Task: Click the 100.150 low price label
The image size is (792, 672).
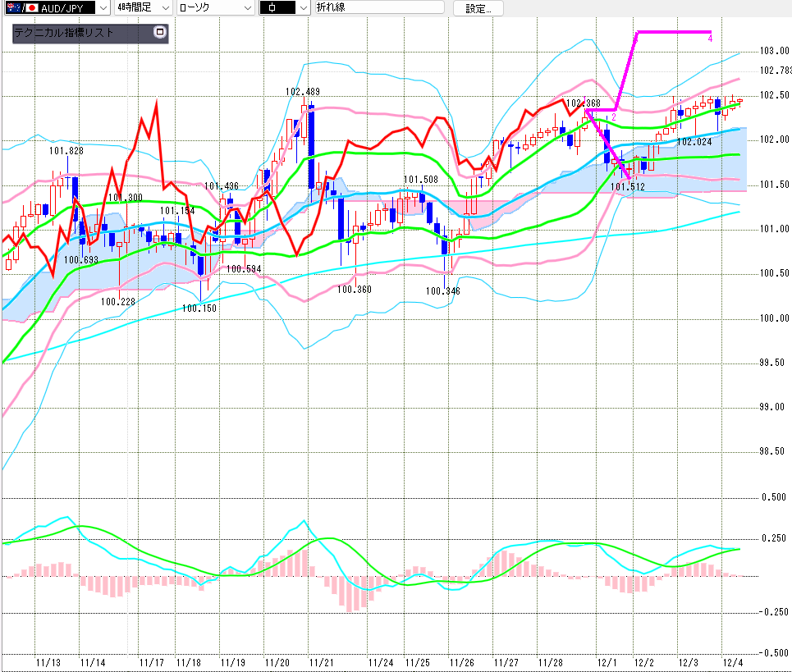Action: [199, 309]
